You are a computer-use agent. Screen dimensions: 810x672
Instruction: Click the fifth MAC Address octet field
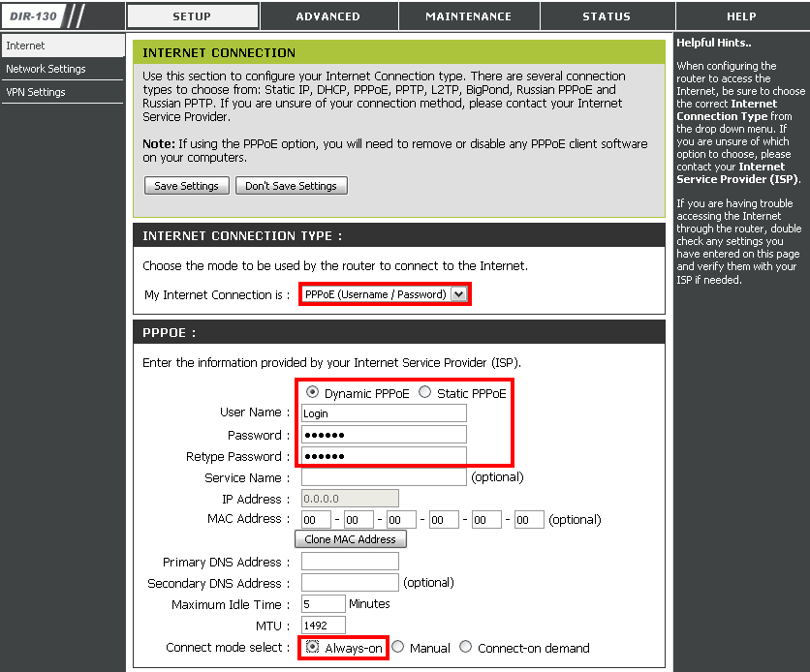[486, 520]
